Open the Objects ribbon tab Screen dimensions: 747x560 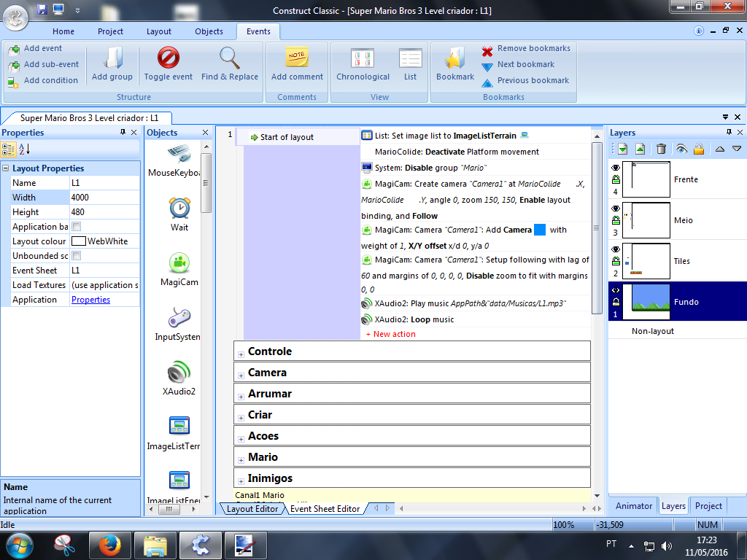pyautogui.click(x=209, y=31)
